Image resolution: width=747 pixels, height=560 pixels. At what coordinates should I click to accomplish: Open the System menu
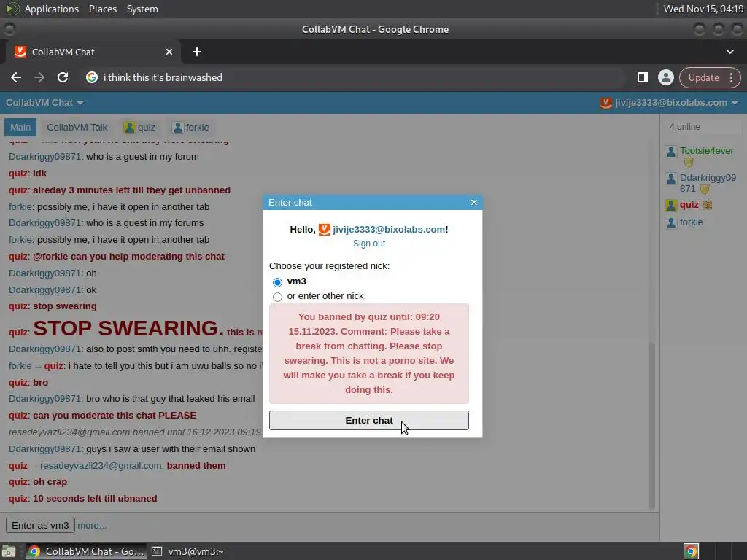pyautogui.click(x=142, y=9)
